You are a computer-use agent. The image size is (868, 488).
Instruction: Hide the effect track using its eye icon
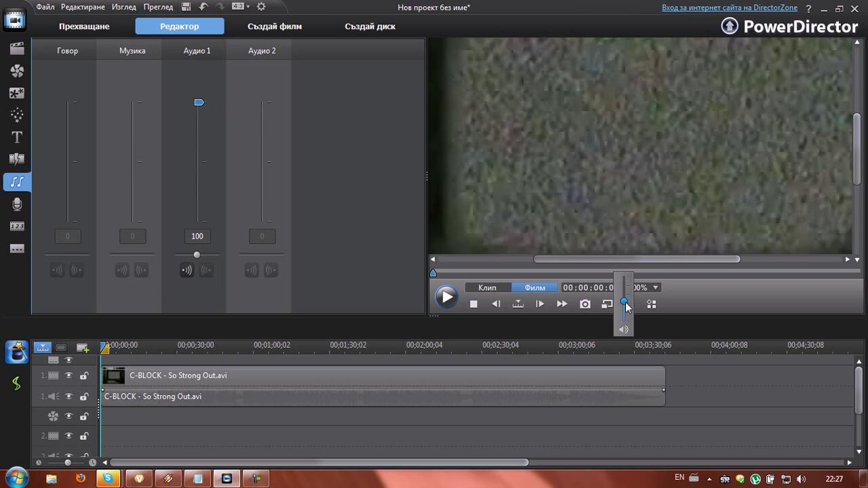pos(68,416)
